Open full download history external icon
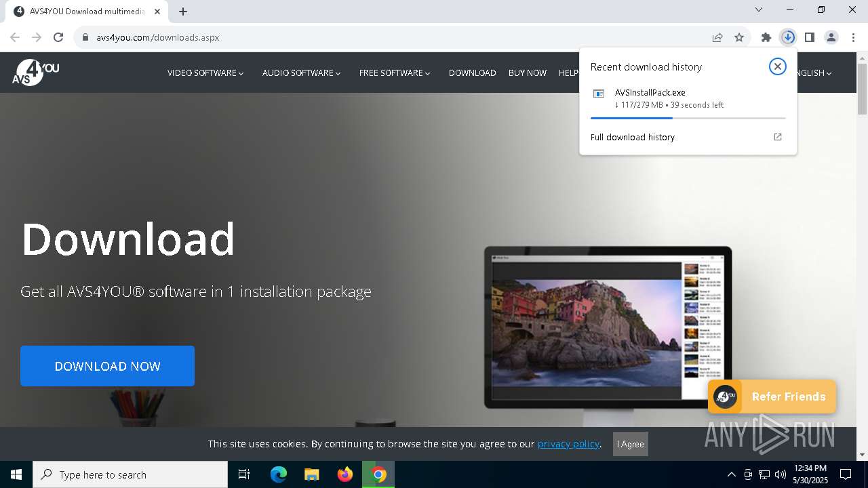The width and height of the screenshot is (868, 488). [778, 137]
